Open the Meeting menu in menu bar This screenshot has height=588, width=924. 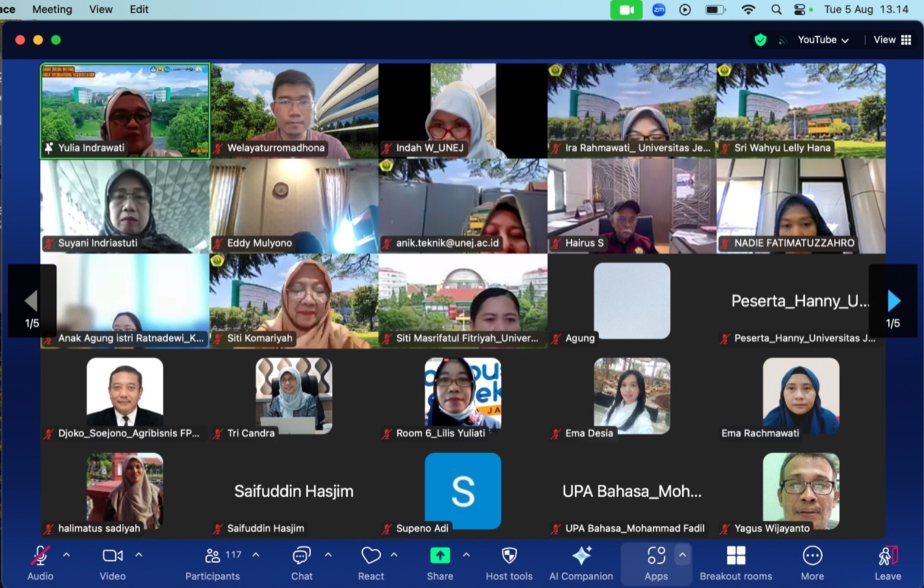52,9
